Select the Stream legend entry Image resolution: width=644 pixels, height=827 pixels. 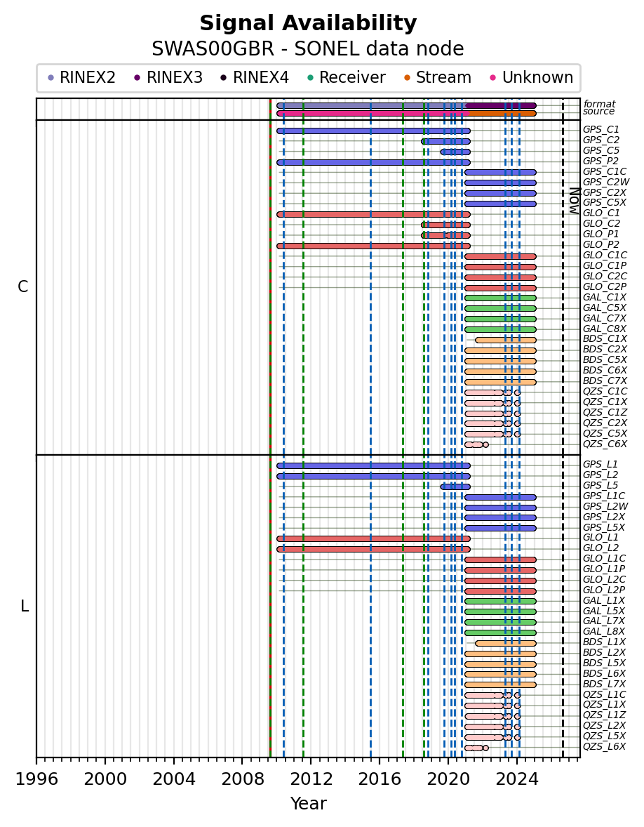pos(437,77)
